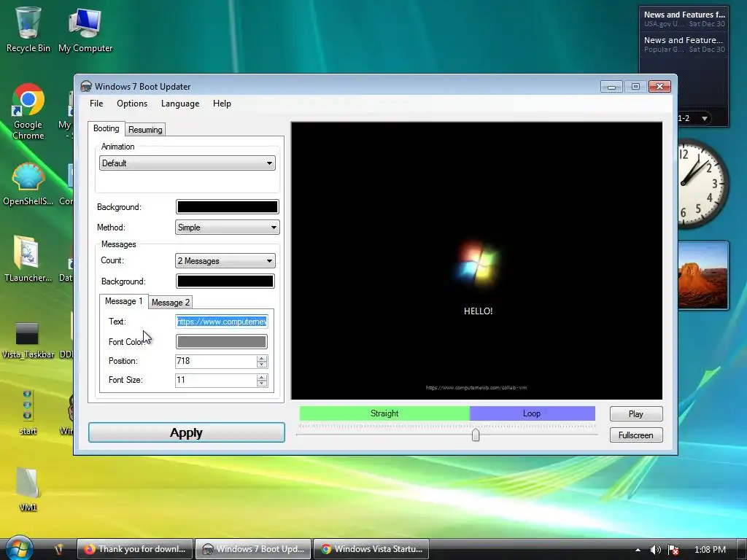
Task: Switch to the Resuming tab
Action: [x=145, y=130]
